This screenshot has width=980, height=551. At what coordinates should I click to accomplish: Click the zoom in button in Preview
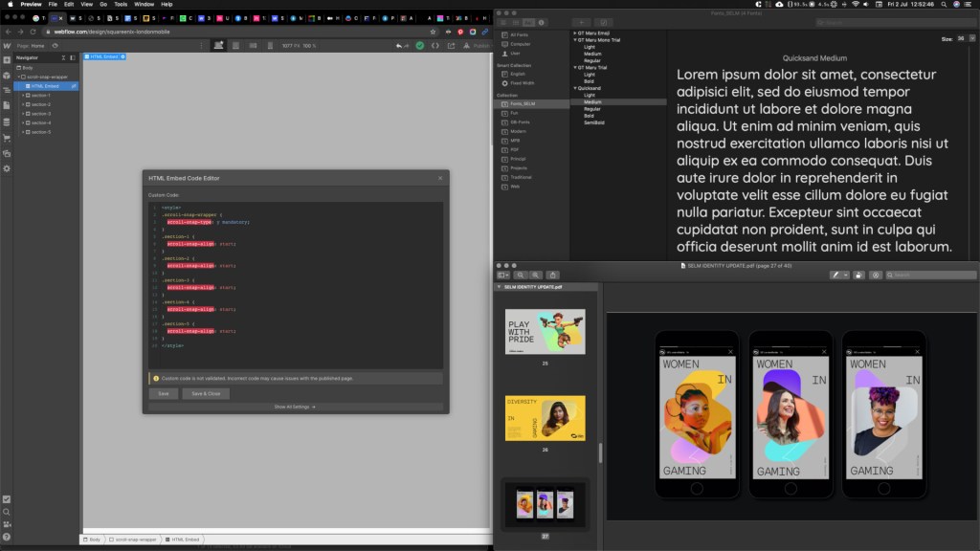538,275
